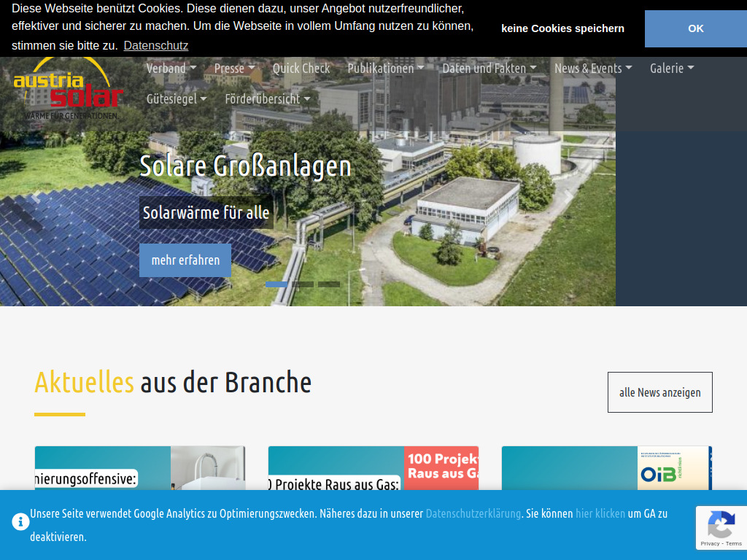This screenshot has height=560, width=747.
Task: Click mehr erfahren on the banner
Action: (x=185, y=260)
